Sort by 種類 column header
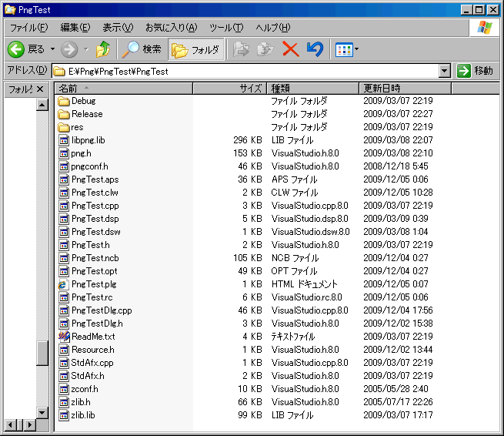This screenshot has height=436, width=504. 312,88
